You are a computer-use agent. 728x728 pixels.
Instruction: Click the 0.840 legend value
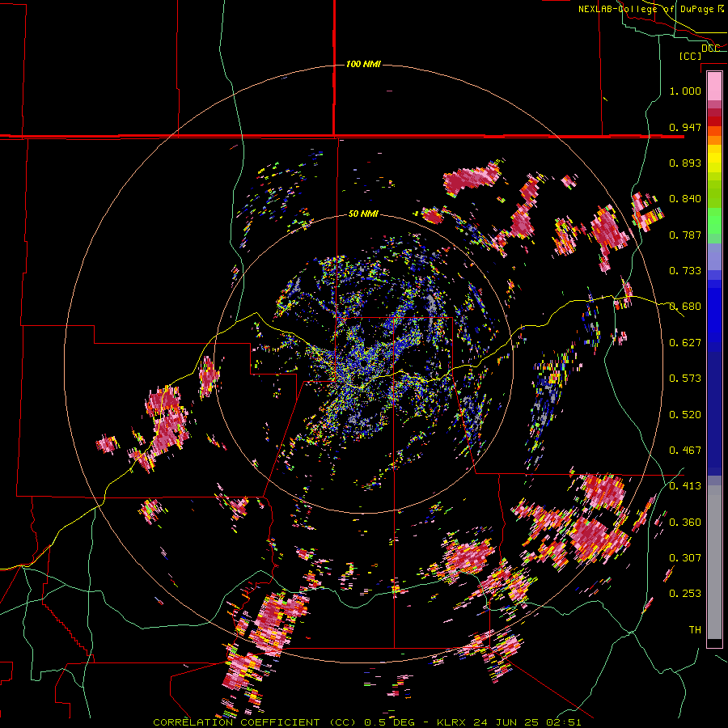click(685, 199)
